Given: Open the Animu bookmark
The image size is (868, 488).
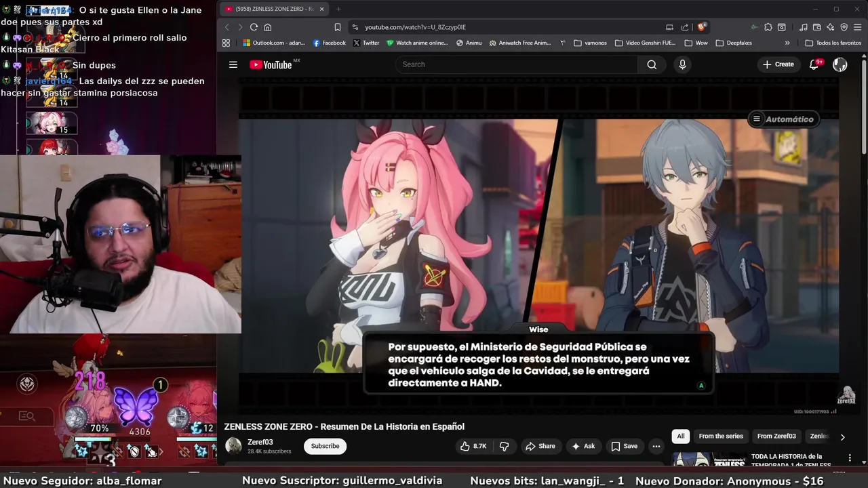Looking at the screenshot, I should 469,43.
